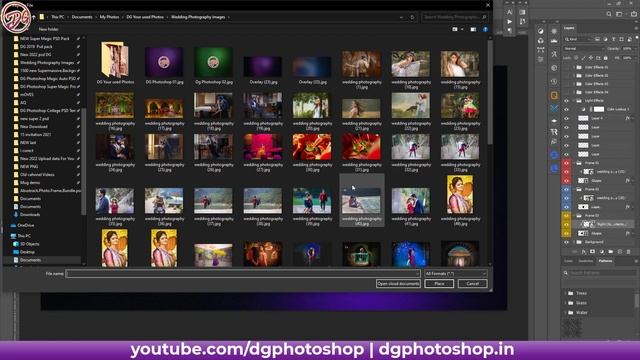
Task: Open the Character panel 'A' icon
Action: click(x=509, y=12)
